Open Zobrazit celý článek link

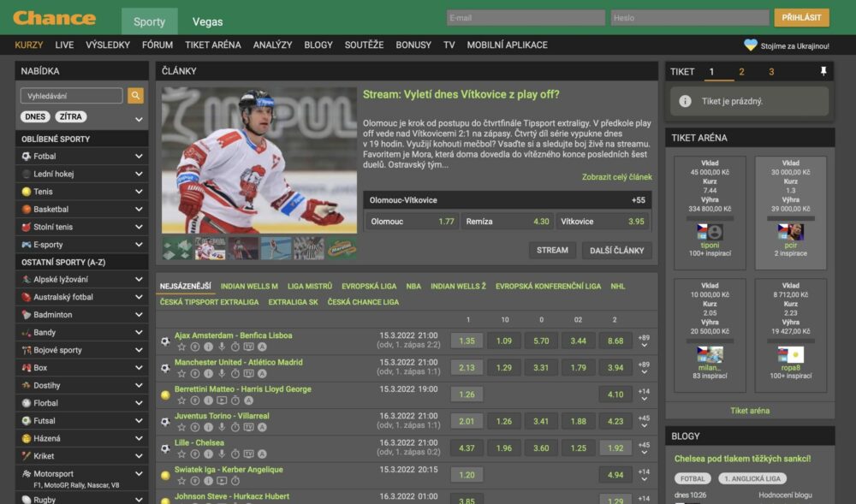pos(616,177)
